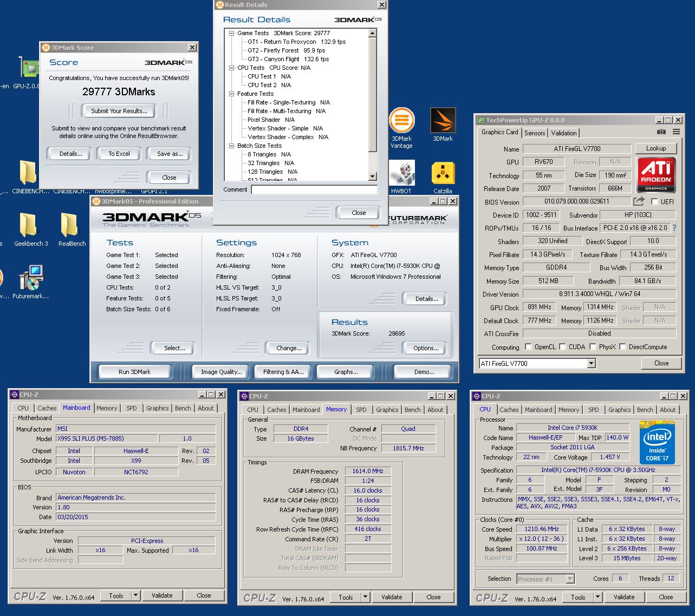Open the Processor #1 selection dropdown
Screen dimensions: 695x616
(569, 579)
